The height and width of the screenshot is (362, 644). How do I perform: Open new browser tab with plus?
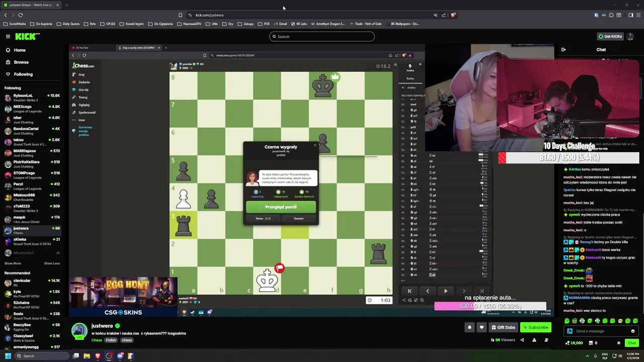66,5
